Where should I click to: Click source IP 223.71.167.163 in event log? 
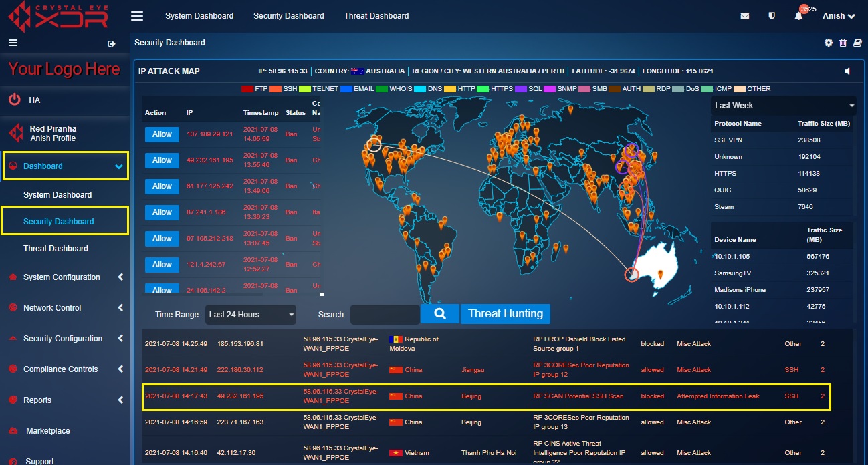pos(240,422)
